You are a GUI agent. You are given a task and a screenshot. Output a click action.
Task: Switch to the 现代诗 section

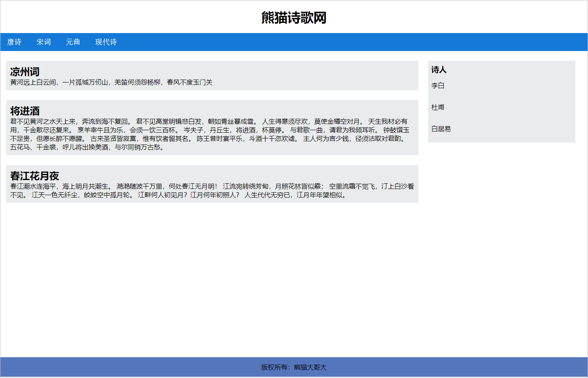[106, 42]
